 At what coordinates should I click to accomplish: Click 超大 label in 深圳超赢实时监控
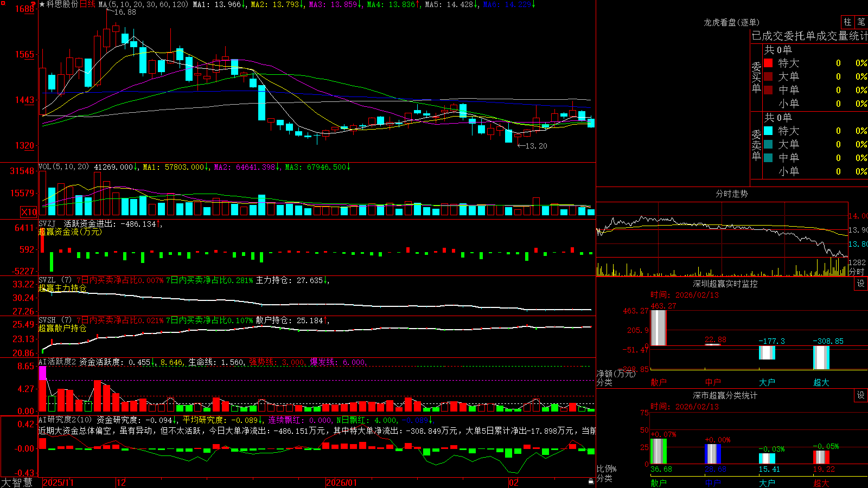click(821, 382)
